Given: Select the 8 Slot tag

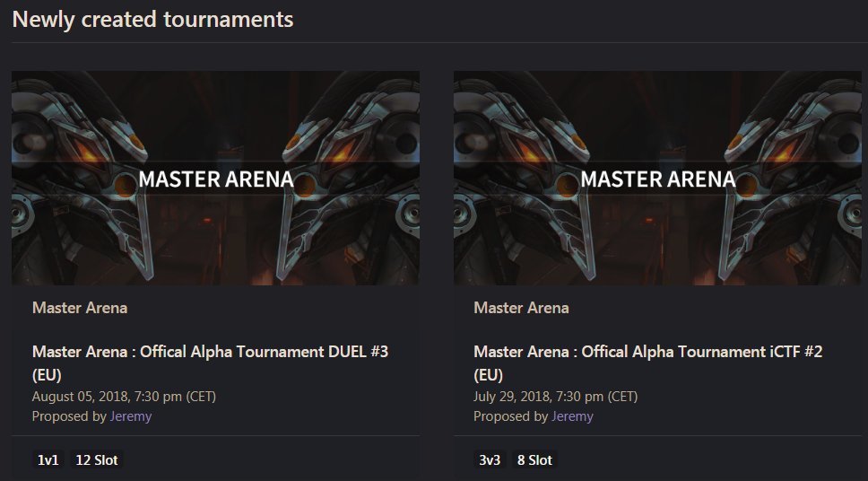Looking at the screenshot, I should 534,460.
